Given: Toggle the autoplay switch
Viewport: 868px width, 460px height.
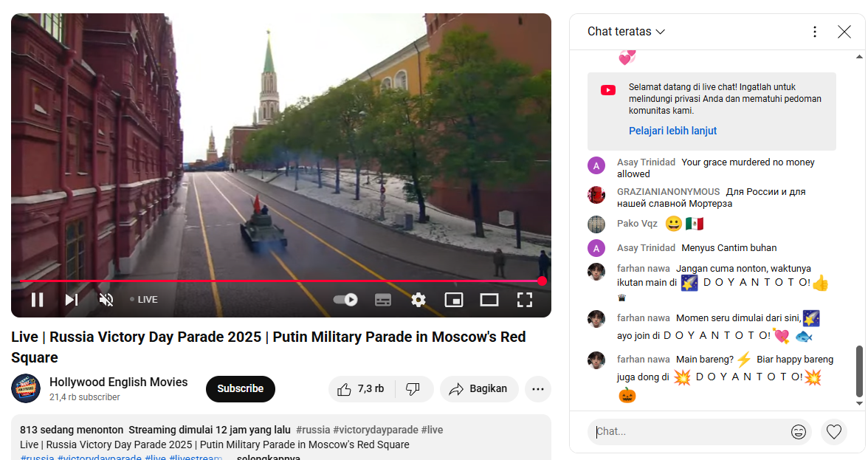Looking at the screenshot, I should point(345,300).
